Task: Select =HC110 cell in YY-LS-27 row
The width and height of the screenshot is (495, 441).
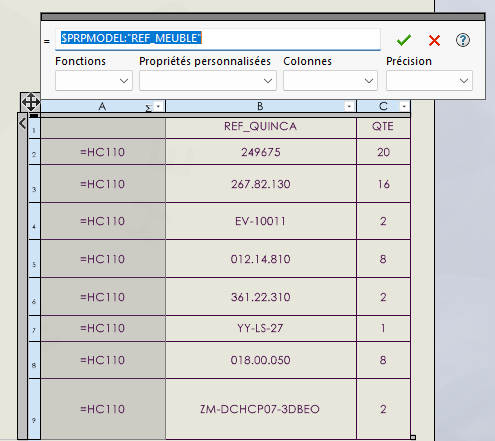Action: [103, 328]
